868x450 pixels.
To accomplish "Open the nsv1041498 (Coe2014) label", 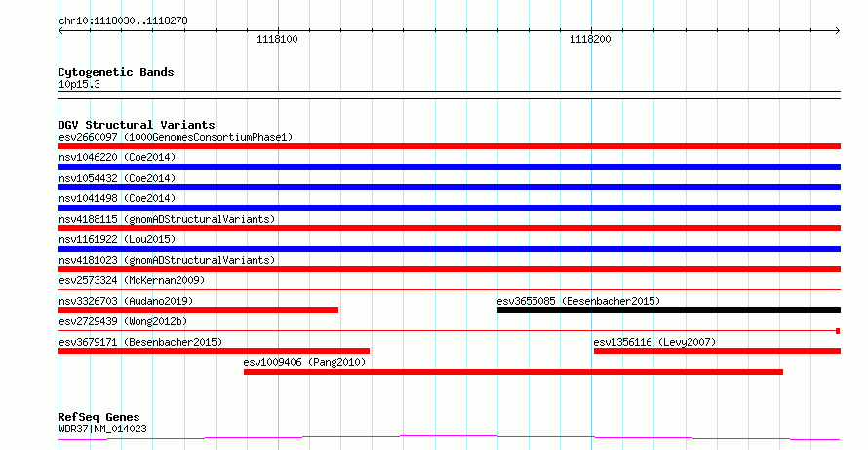I will [x=117, y=198].
